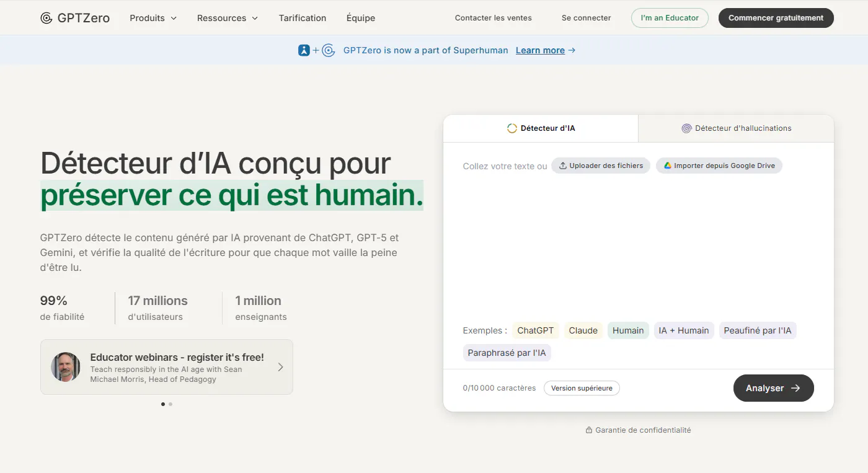Click the chevron arrow on the Educator webinars card
This screenshot has width=868, height=473.
click(x=280, y=367)
